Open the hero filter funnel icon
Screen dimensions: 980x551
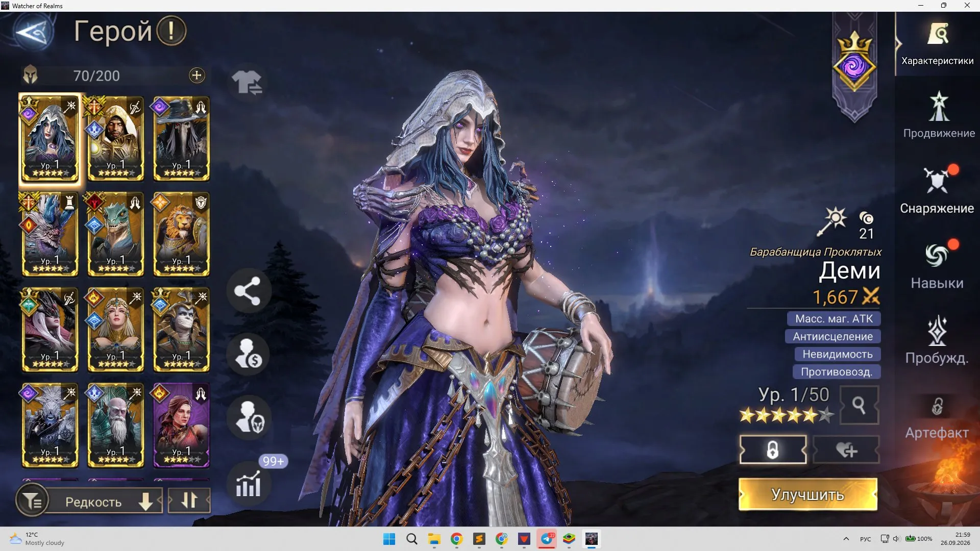pos(33,501)
